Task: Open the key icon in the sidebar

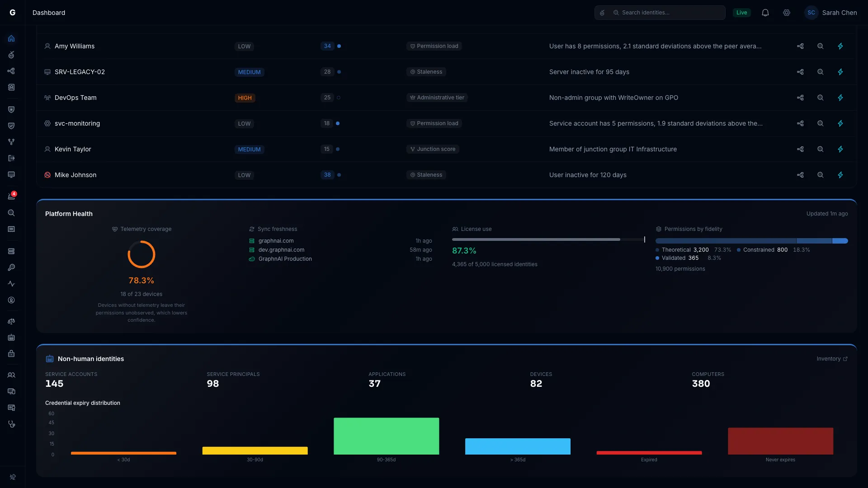Action: tap(11, 267)
